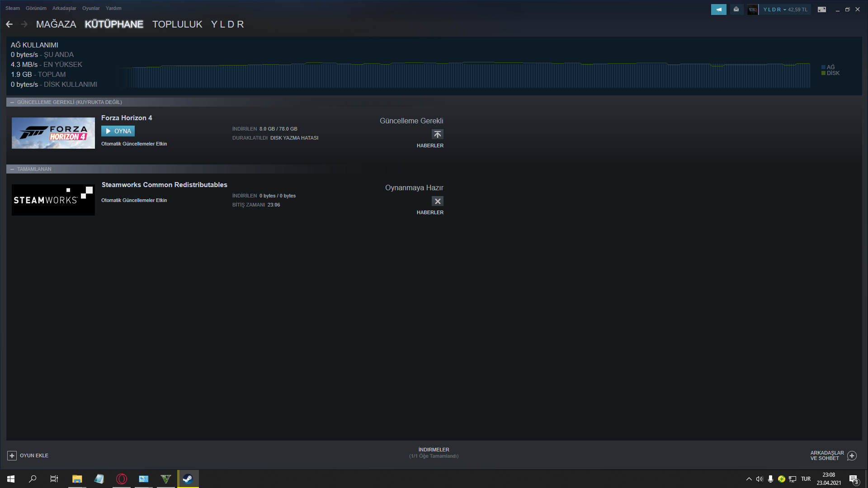Click the DISK YAZMA HATASI text
Screen dimensions: 868x488
click(294, 138)
